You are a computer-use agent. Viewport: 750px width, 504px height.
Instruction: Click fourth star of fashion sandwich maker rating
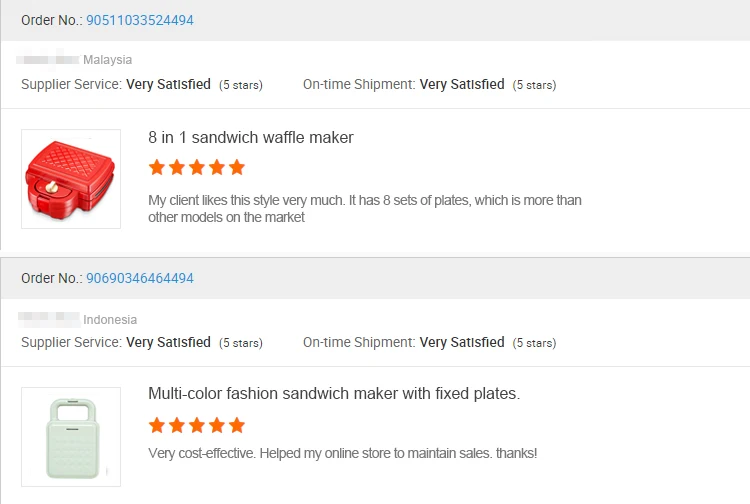click(x=217, y=426)
